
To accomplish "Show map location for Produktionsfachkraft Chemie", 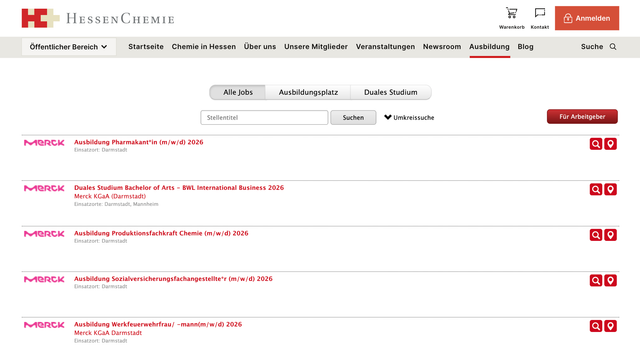I will pos(610,235).
